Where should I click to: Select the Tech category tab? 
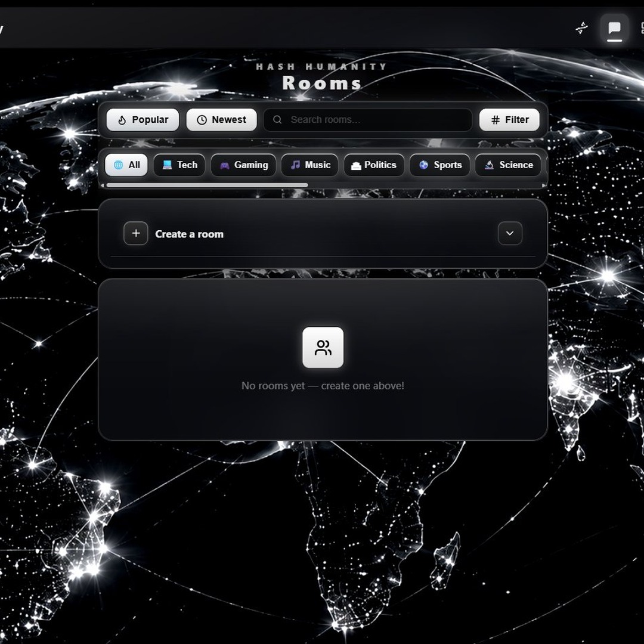point(179,165)
